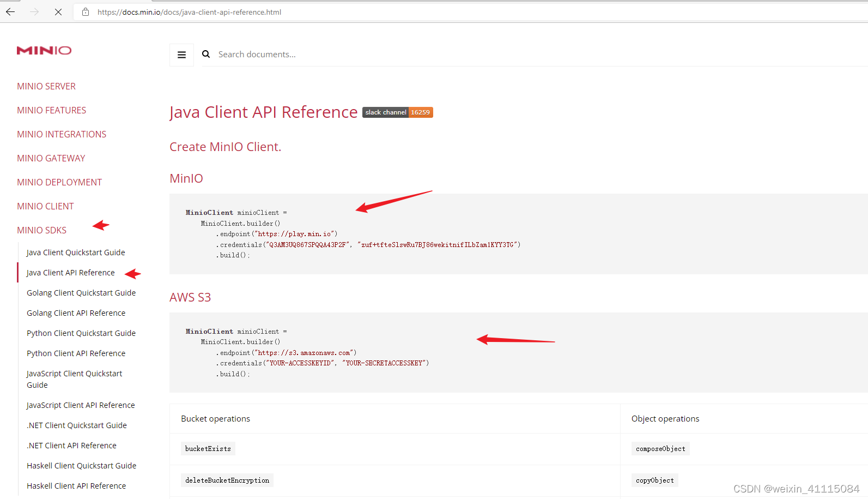Image resolution: width=868 pixels, height=499 pixels.
Task: Click the Create MinIO Client heading
Action: tap(226, 147)
